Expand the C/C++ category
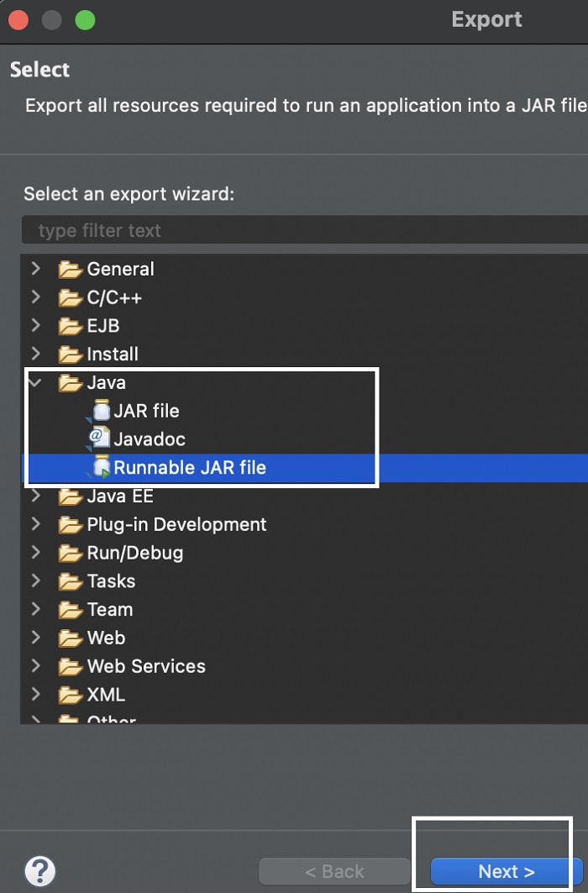Image resolution: width=588 pixels, height=893 pixels. (x=35, y=297)
